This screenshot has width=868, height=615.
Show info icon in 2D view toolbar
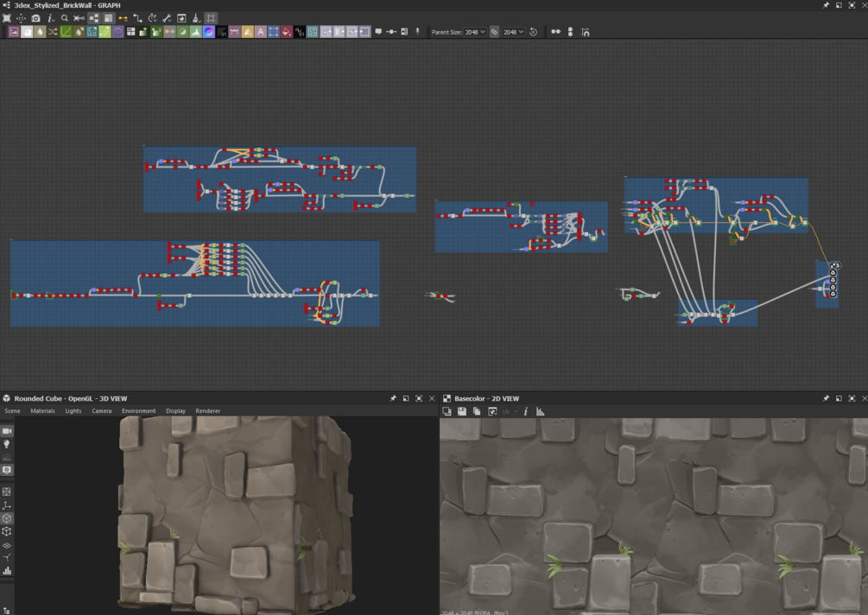(525, 411)
